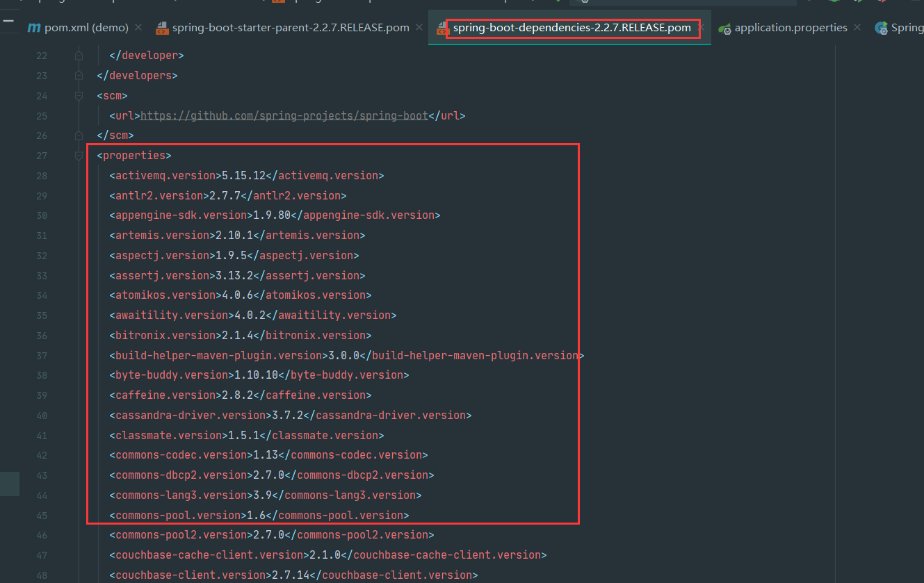Click the build-helper-maven-plugin.version 3.0.0 line

pyautogui.click(x=347, y=355)
